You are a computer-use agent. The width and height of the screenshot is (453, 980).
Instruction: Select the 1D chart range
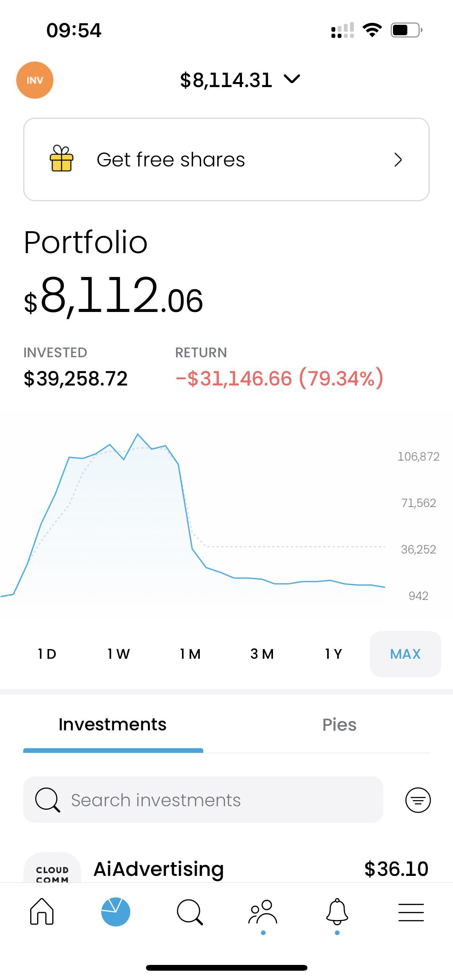coord(47,654)
